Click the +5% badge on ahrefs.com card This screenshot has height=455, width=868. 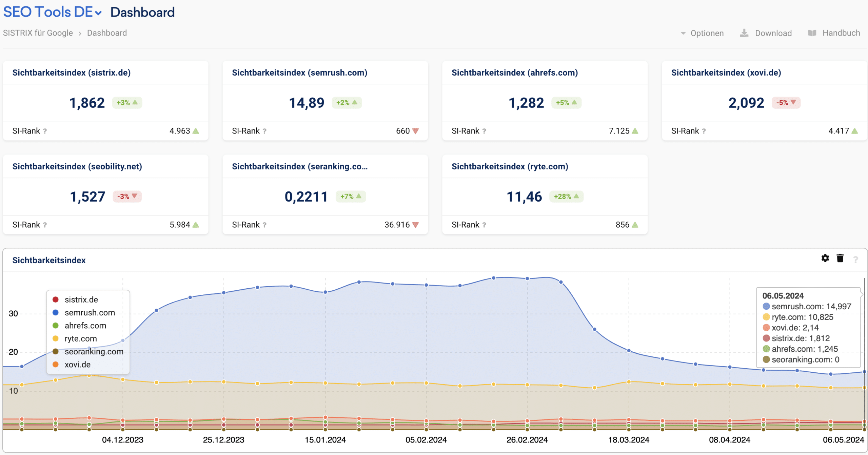[567, 103]
